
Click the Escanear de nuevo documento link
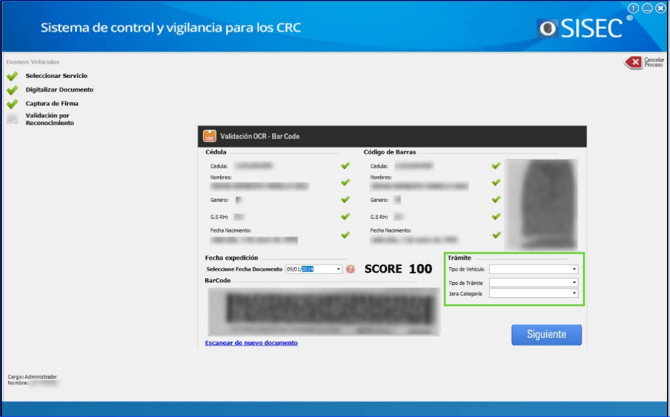coord(250,343)
